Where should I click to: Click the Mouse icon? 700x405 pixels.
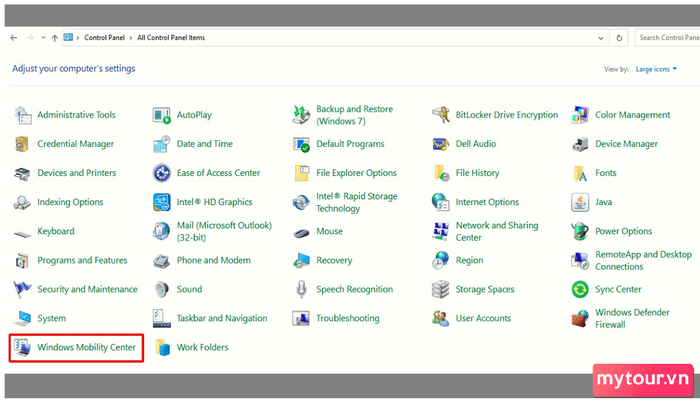(x=301, y=233)
